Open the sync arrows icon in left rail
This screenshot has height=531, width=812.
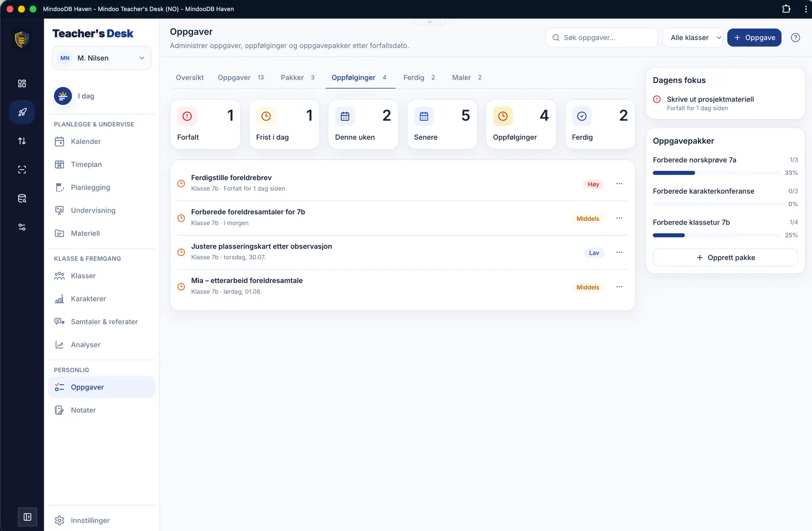tap(22, 141)
